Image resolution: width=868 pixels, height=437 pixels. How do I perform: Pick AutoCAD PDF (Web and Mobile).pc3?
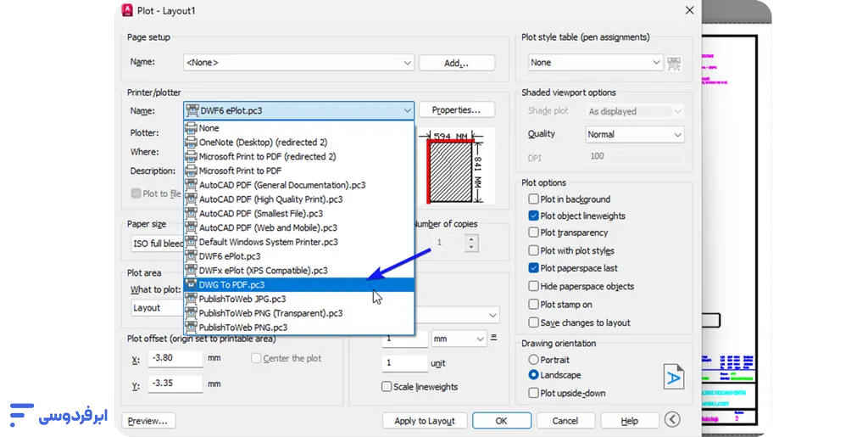[299, 227]
